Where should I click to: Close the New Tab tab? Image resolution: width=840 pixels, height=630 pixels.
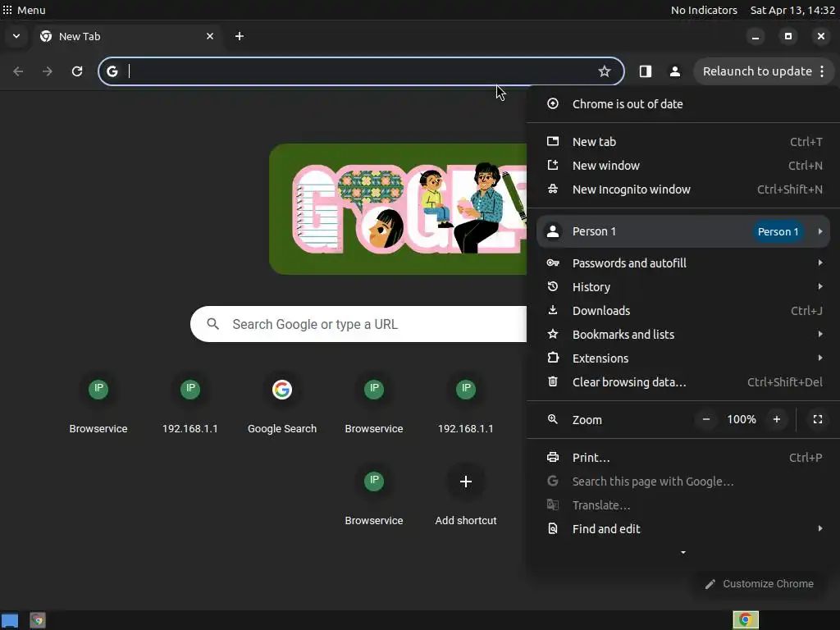[210, 36]
